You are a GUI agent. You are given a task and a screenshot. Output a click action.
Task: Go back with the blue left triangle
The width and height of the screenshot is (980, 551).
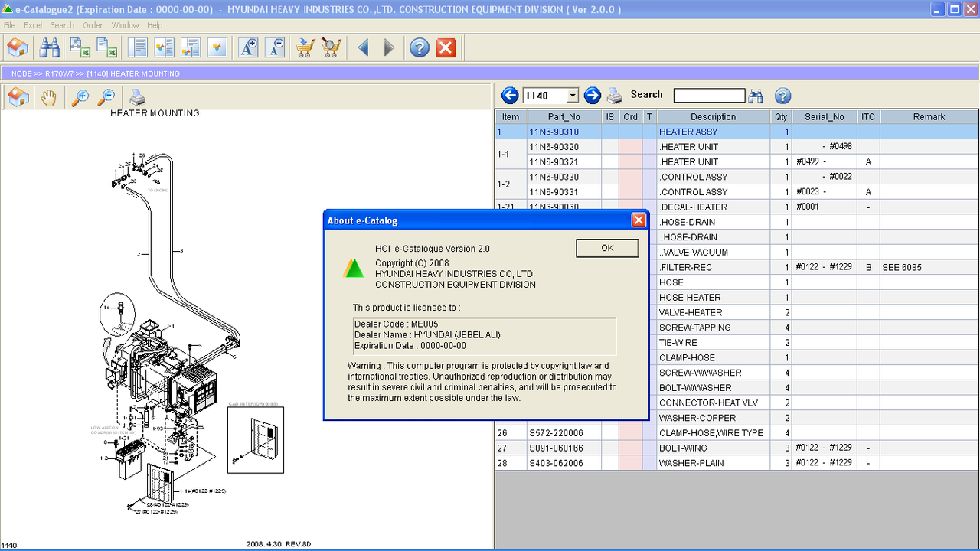tap(364, 47)
